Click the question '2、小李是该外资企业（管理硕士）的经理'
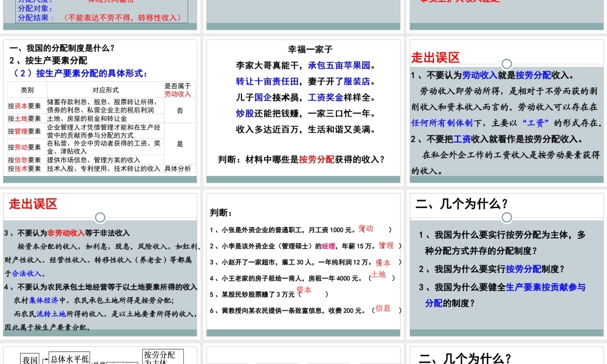Image resolution: width=607 pixels, height=364 pixels. (x=273, y=246)
